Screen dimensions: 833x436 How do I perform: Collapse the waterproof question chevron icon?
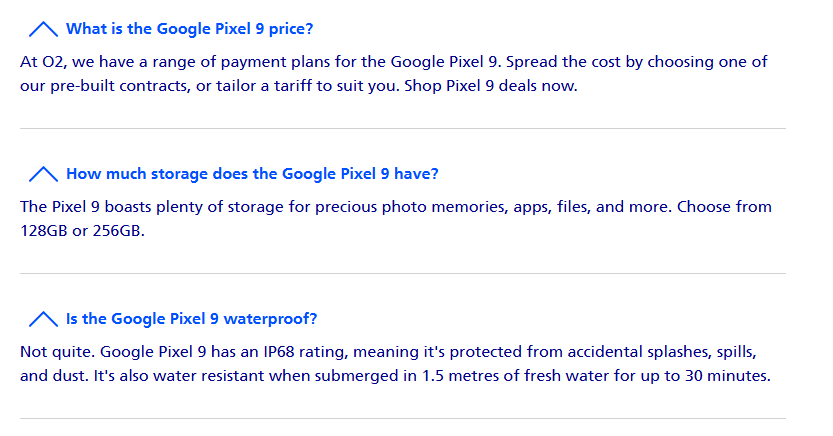[x=44, y=319]
